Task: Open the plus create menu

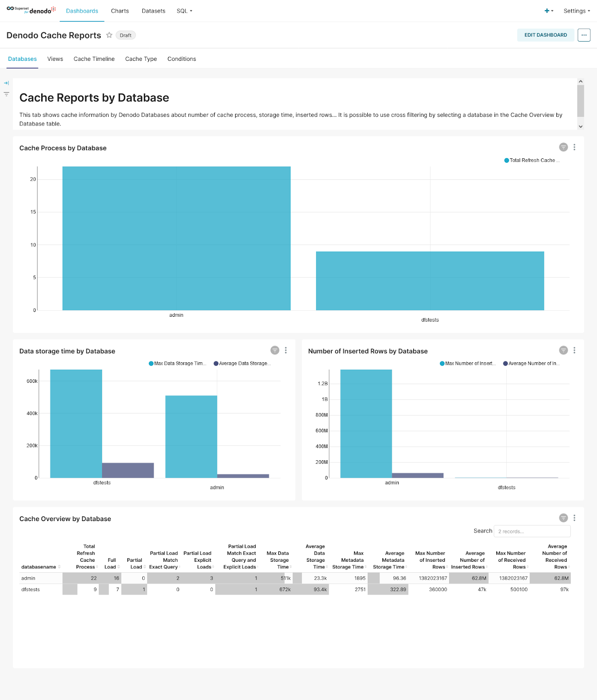Action: click(549, 11)
